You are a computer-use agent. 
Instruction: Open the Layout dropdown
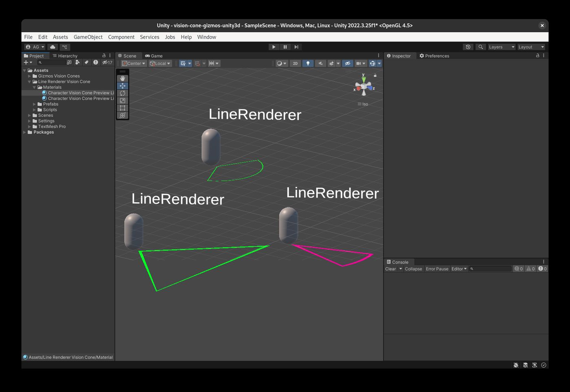pos(531,47)
